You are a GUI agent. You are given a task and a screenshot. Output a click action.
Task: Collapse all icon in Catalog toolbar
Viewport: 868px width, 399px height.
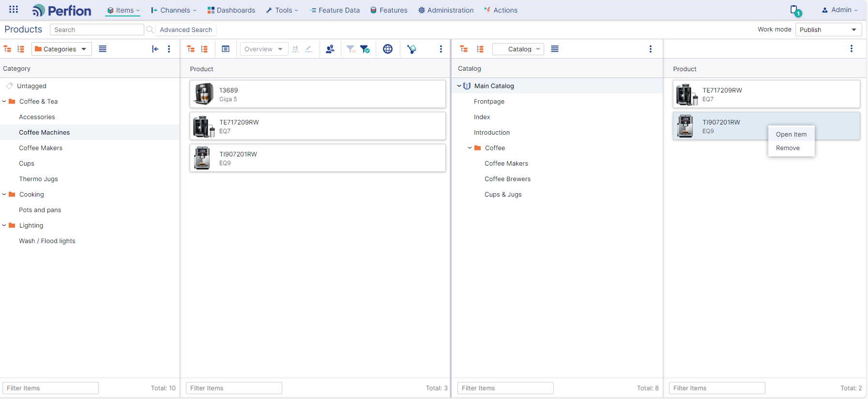pos(464,49)
